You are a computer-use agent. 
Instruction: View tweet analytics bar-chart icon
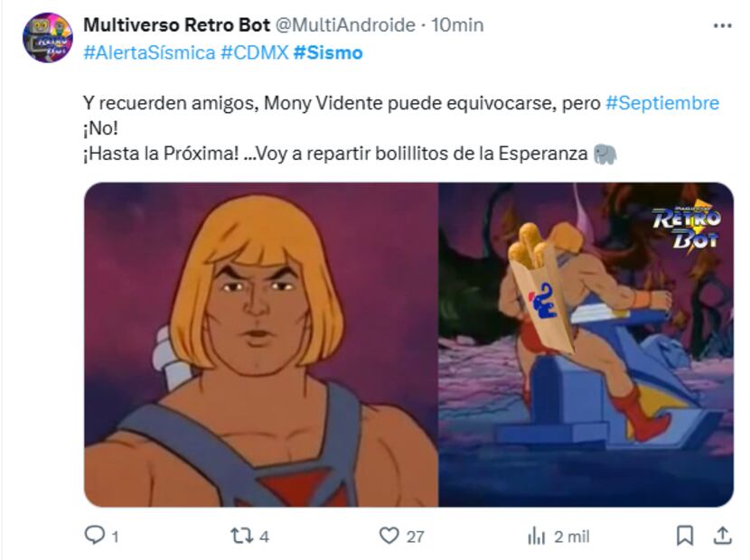coord(537,537)
